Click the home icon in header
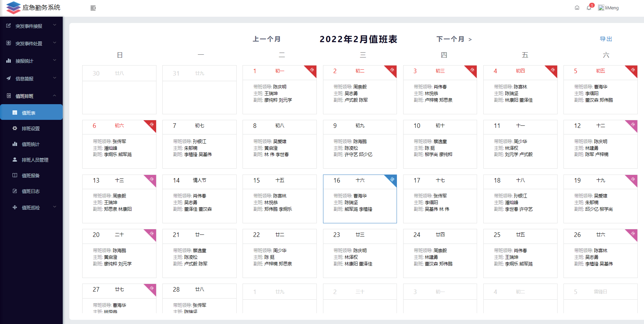644x324 pixels. pyautogui.click(x=577, y=8)
